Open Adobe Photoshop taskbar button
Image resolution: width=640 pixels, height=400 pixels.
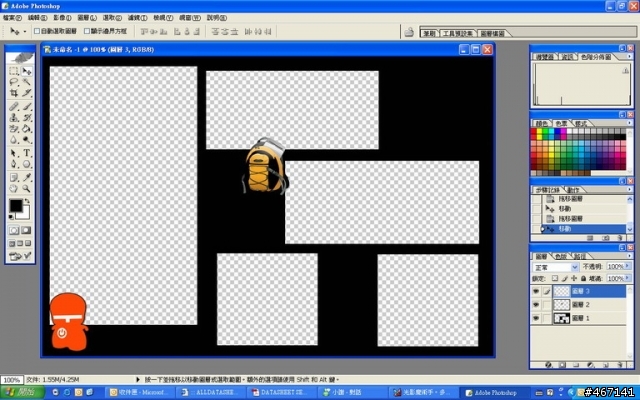tap(495, 393)
